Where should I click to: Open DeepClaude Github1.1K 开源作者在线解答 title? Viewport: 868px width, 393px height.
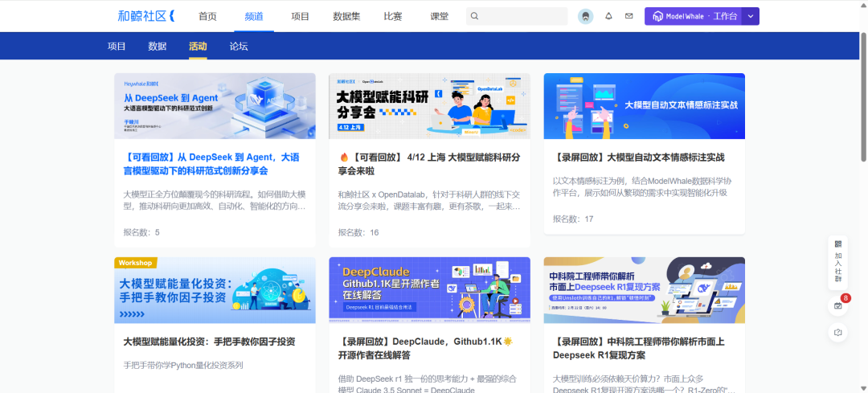[x=425, y=348]
